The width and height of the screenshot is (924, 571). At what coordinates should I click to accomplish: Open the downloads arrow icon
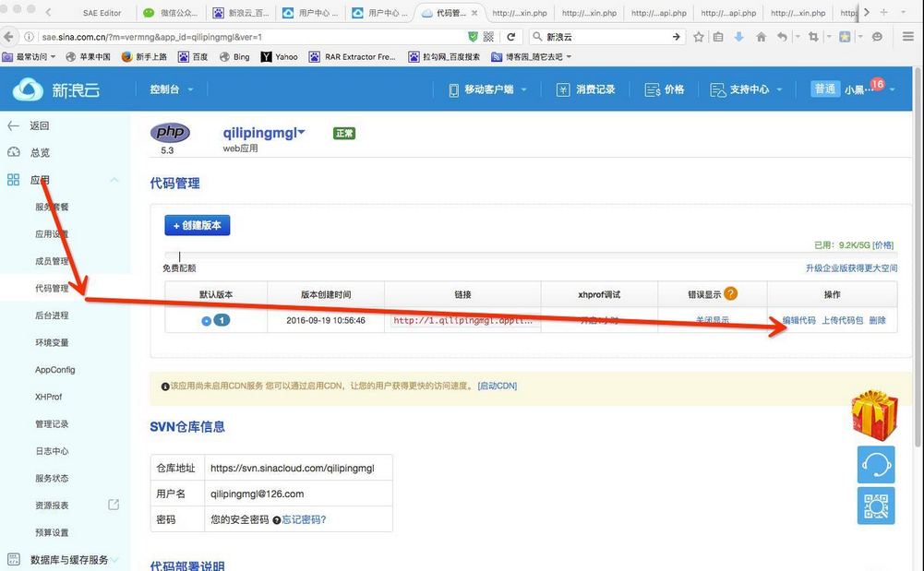739,37
